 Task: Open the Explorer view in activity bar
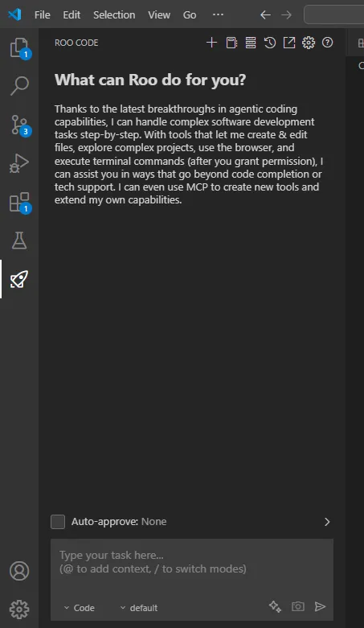[x=19, y=47]
